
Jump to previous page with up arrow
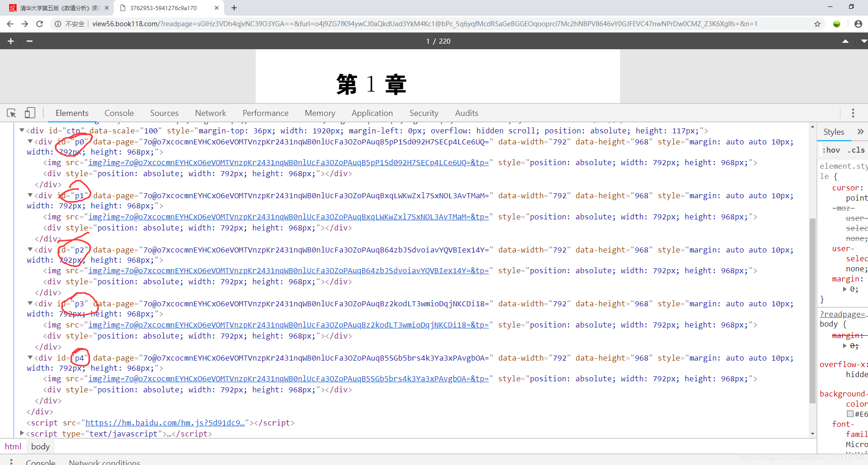tap(845, 41)
